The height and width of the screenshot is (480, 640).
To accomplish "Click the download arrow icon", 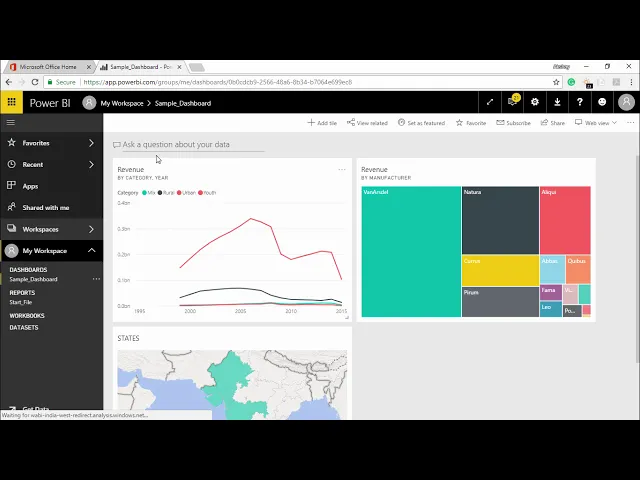I will [x=557, y=102].
